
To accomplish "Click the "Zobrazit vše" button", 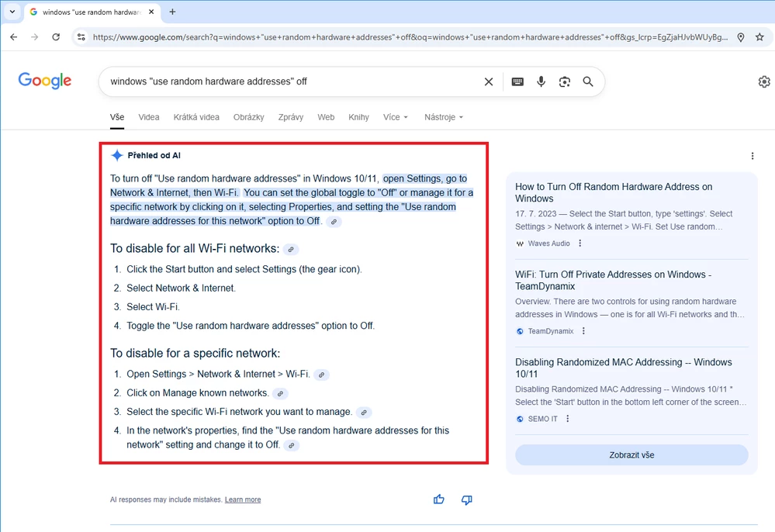I will 630,455.
